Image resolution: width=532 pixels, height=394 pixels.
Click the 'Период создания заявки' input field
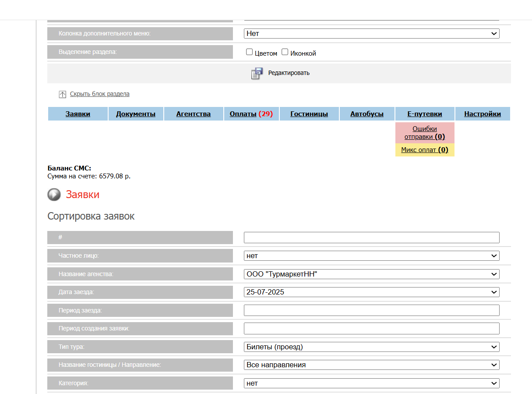click(x=372, y=329)
